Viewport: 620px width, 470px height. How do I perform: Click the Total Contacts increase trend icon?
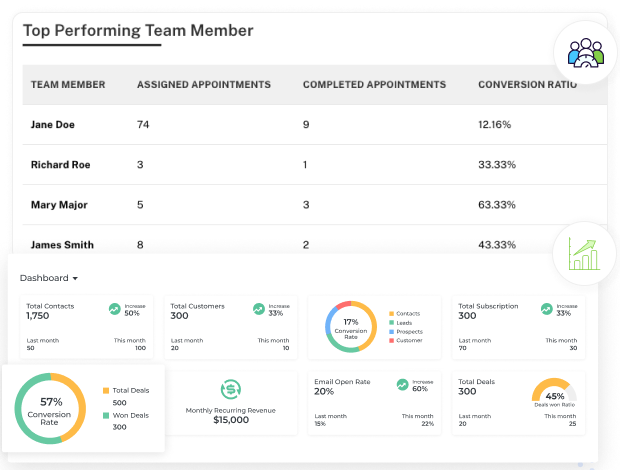coord(115,309)
